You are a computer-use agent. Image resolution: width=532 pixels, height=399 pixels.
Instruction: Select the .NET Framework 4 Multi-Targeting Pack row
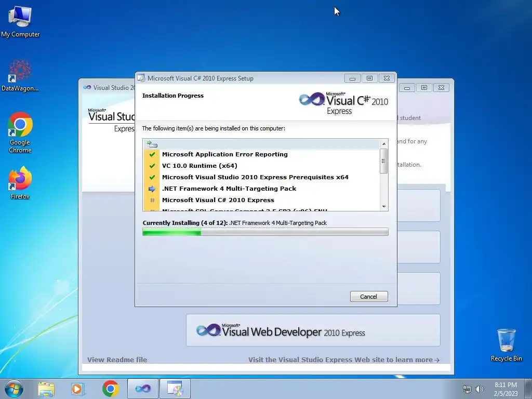(261, 189)
